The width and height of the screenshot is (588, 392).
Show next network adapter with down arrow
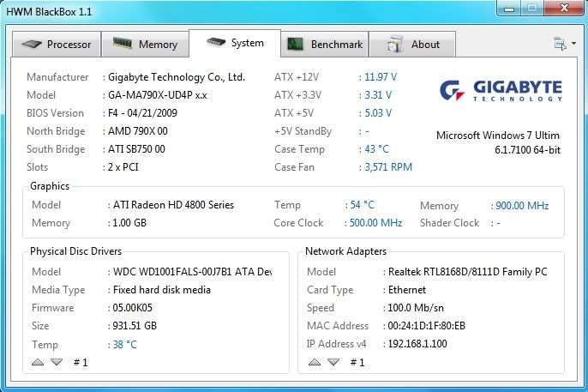pyautogui.click(x=333, y=362)
